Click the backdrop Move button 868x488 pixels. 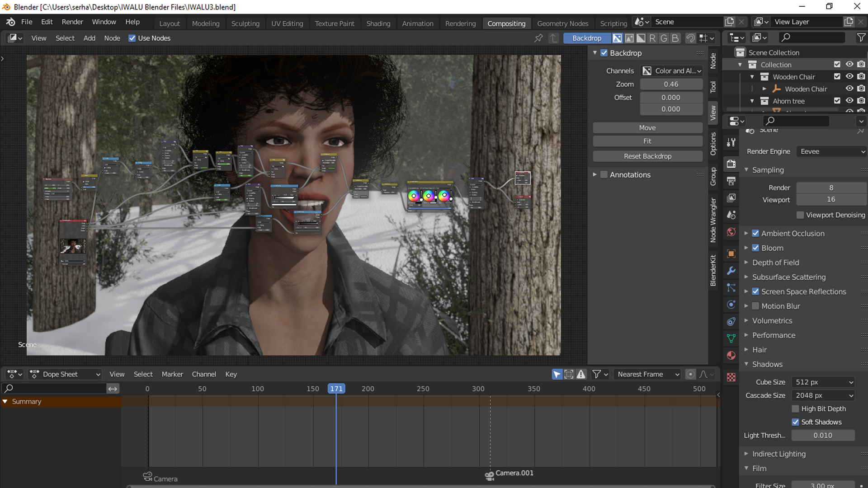647,128
